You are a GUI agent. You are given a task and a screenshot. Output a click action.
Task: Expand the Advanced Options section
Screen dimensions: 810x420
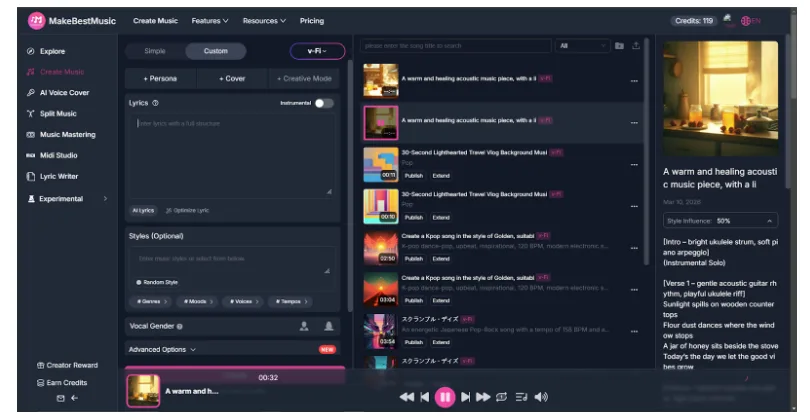click(162, 350)
